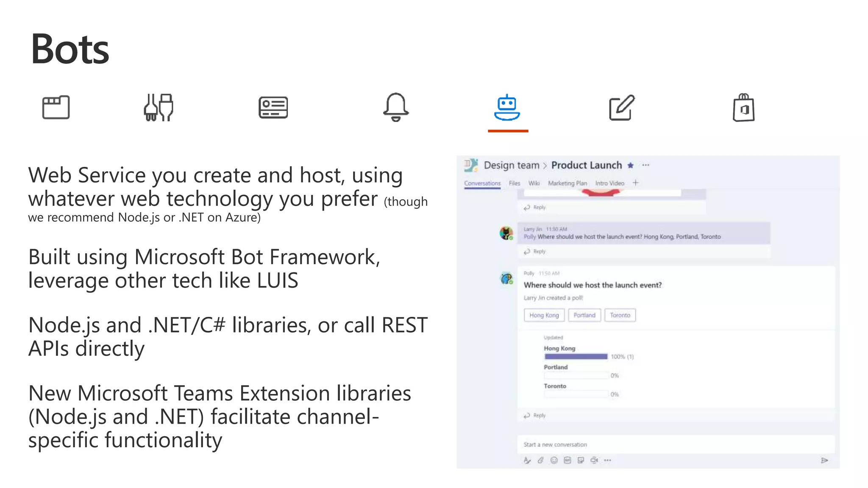Vote for Toronto in poll
Image resolution: width=868 pixels, height=488 pixels.
(x=620, y=315)
